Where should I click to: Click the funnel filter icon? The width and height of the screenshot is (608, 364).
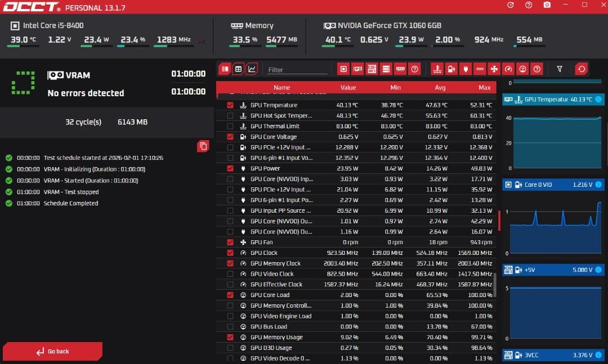tap(560, 69)
